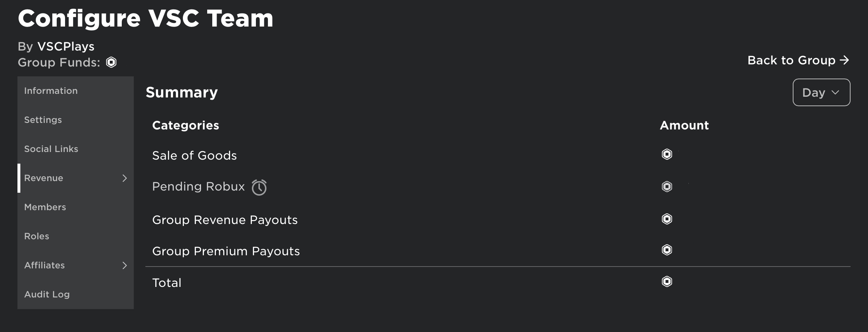Click the Robux icon beside Sale of Goods amount

tap(667, 154)
